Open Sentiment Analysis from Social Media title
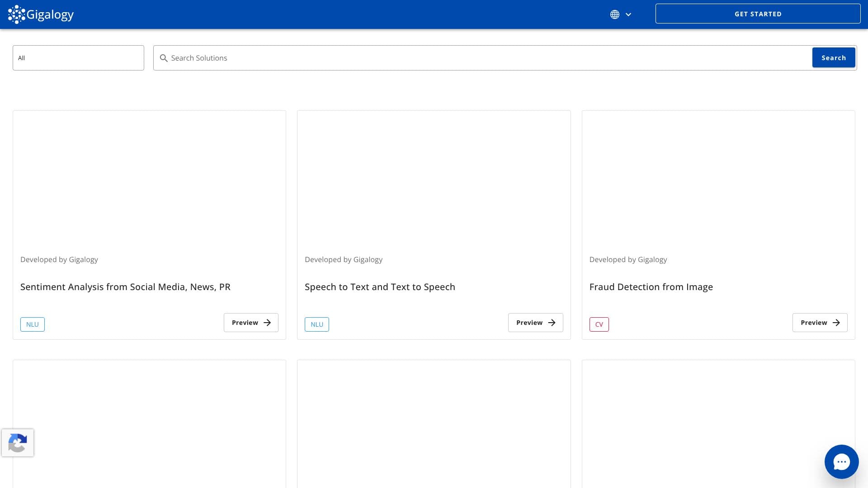 point(125,287)
